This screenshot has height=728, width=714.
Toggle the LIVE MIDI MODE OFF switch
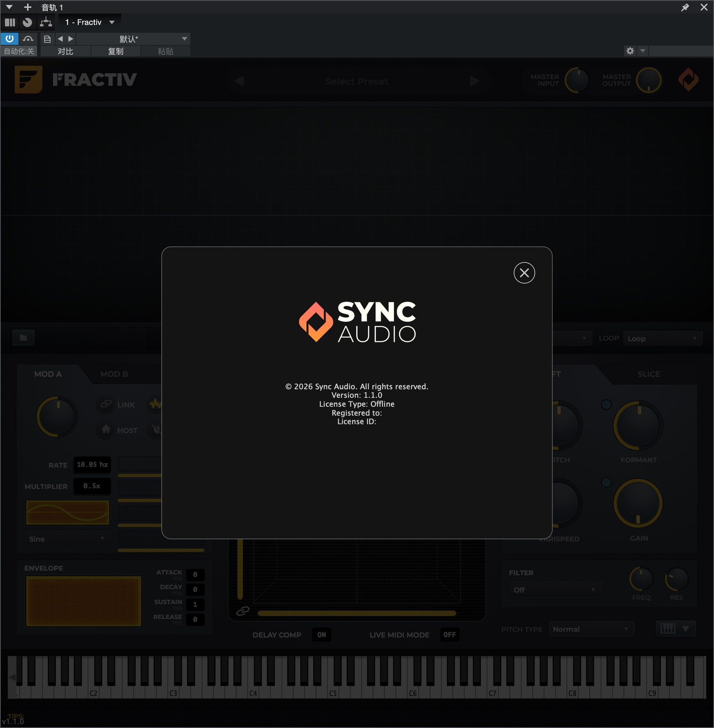(x=449, y=635)
